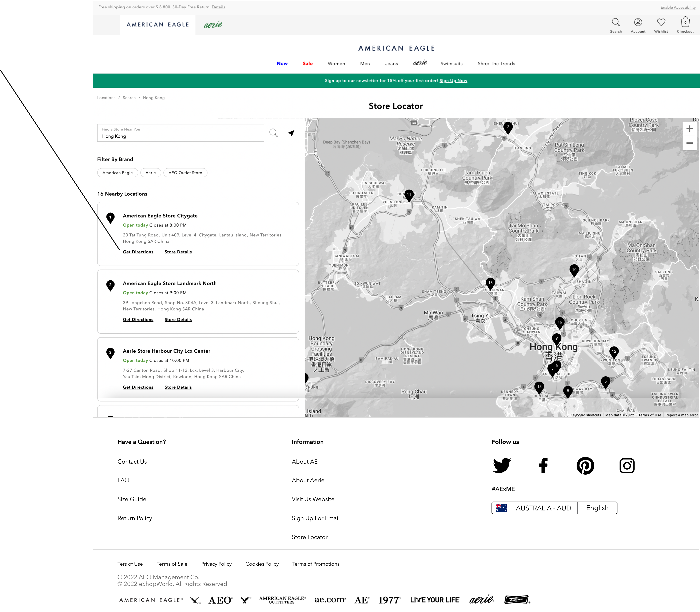The width and height of the screenshot is (700, 612).
Task: Use my current location arrow icon
Action: point(291,133)
